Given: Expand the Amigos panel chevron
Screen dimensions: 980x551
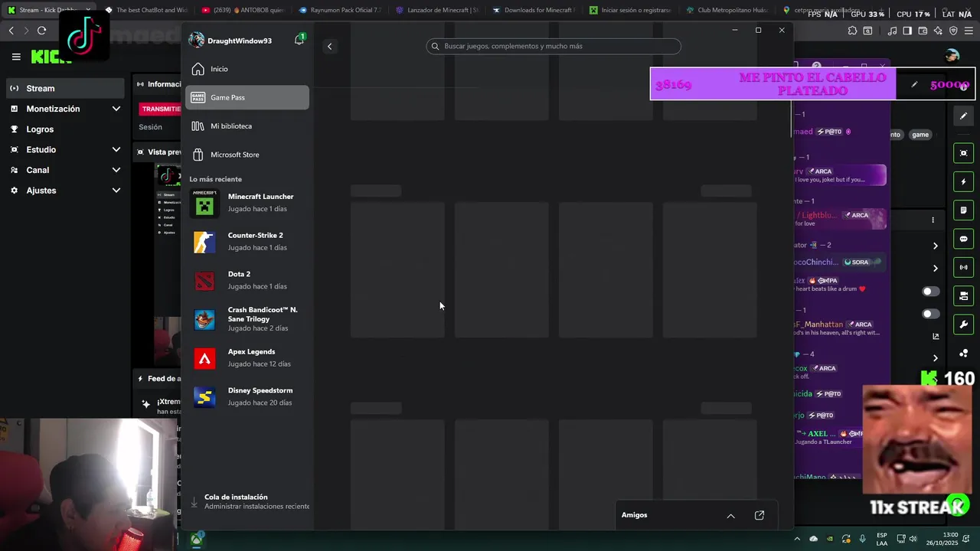Looking at the screenshot, I should pyautogui.click(x=730, y=516).
